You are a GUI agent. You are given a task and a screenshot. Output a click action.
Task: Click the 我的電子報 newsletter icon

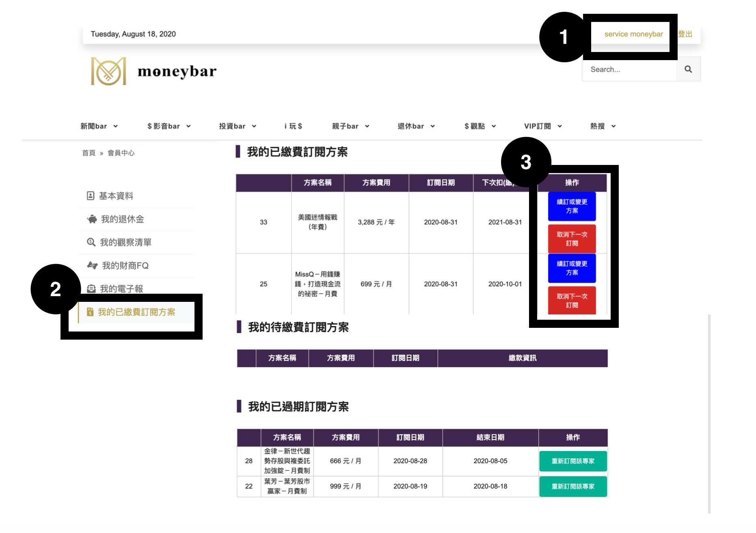[x=91, y=289]
